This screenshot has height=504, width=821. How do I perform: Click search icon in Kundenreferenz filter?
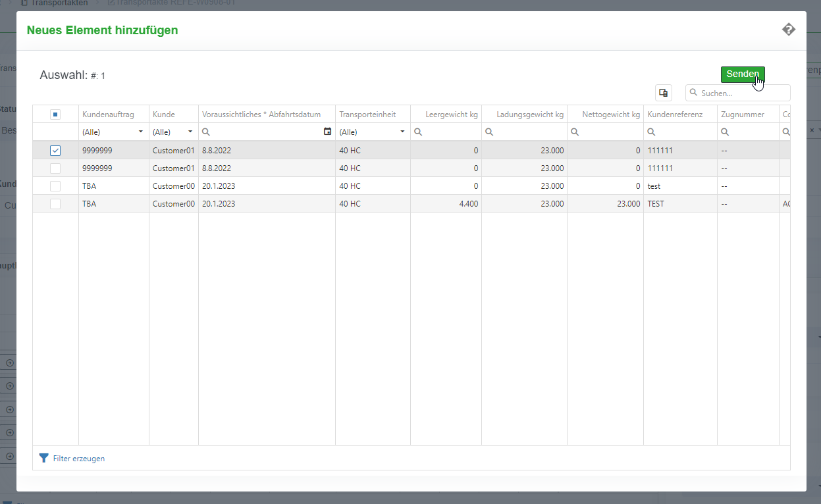click(x=651, y=132)
